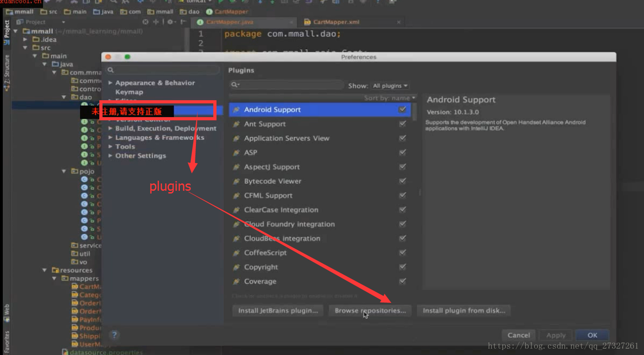Toggle the Copyright plugin checkbox
Image resolution: width=644 pixels, height=355 pixels.
click(x=402, y=267)
